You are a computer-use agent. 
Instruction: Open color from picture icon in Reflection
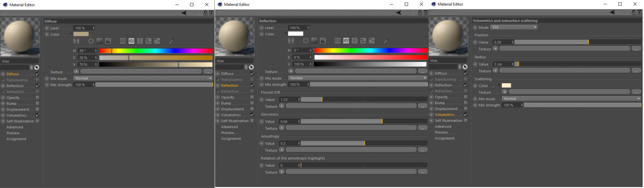tap(323, 41)
